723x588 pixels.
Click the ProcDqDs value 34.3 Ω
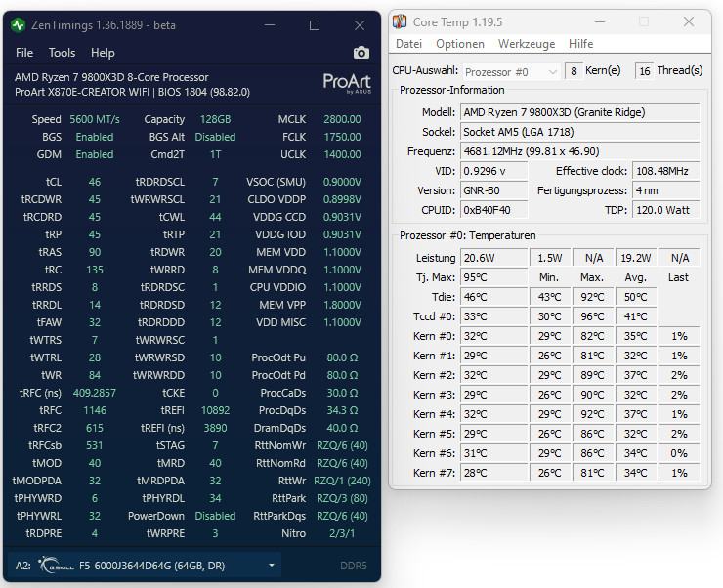(342, 410)
